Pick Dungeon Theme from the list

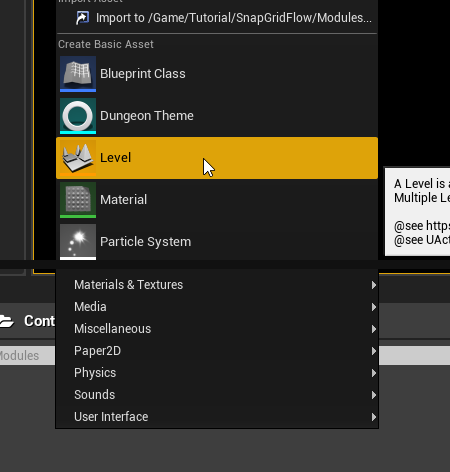(217, 116)
